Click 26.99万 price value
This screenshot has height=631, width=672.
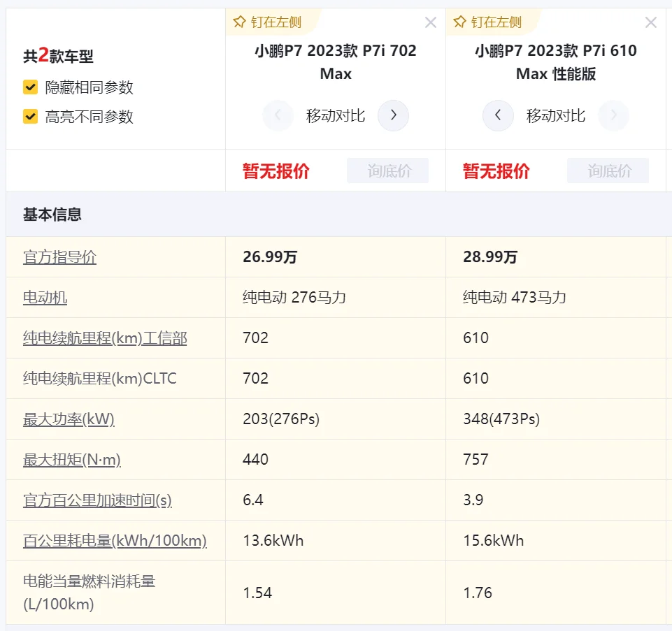tap(270, 257)
